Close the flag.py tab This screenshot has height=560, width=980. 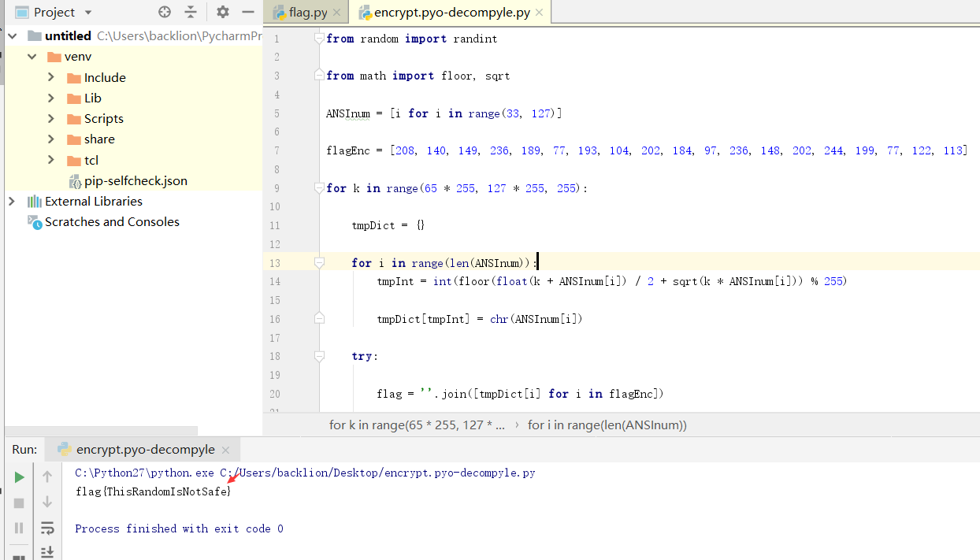click(x=337, y=13)
